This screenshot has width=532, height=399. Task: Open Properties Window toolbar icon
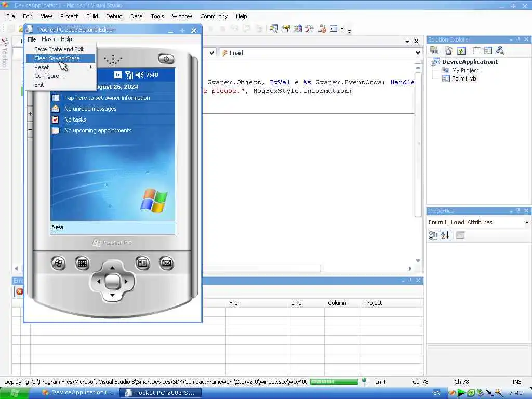286,29
